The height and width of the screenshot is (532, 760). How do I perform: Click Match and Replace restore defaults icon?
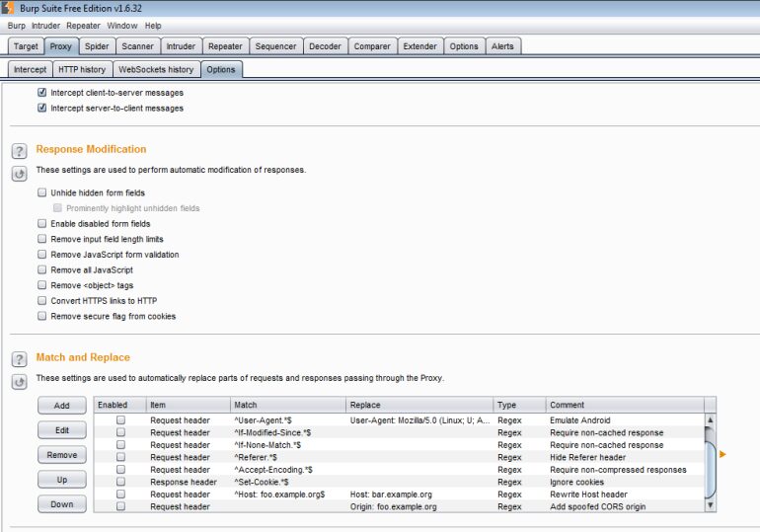click(x=19, y=382)
